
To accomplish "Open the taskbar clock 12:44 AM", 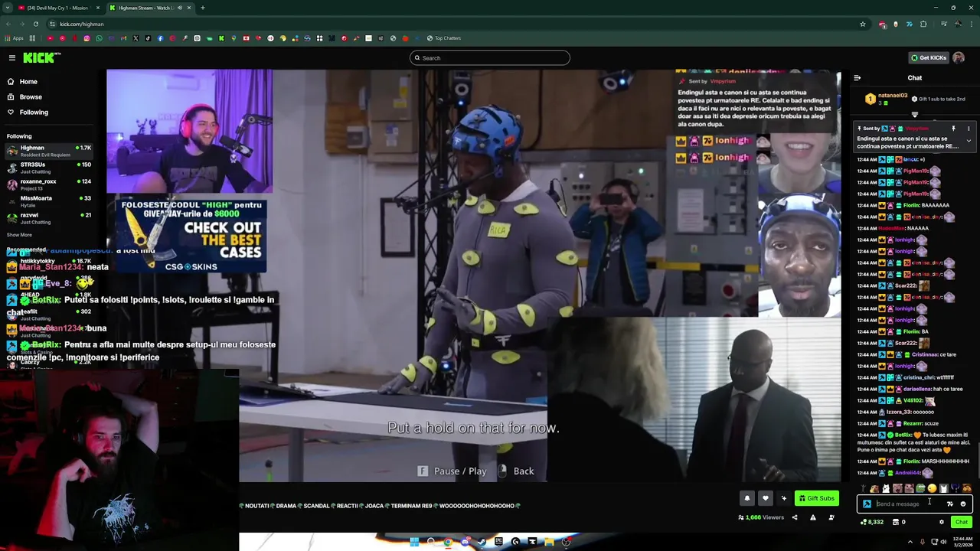I will click(x=962, y=542).
